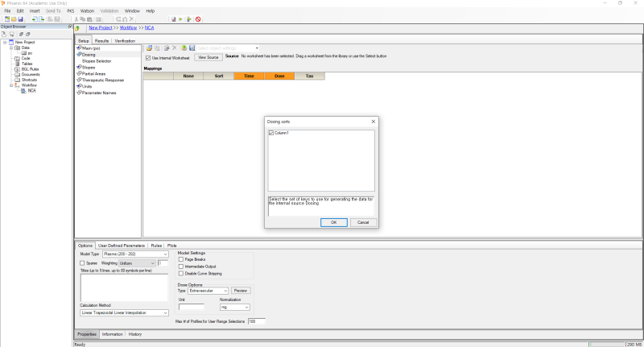The image size is (644, 347).
Task: Switch to the Results tab
Action: 101,41
